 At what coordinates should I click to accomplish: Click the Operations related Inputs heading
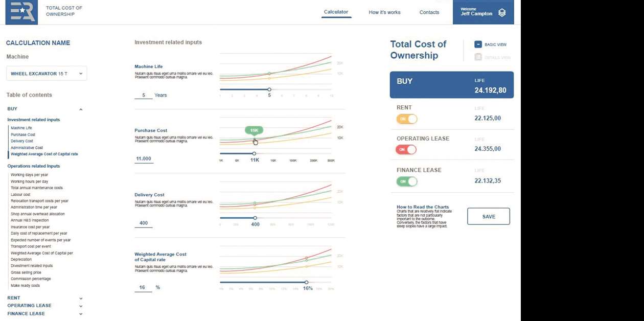click(34, 166)
